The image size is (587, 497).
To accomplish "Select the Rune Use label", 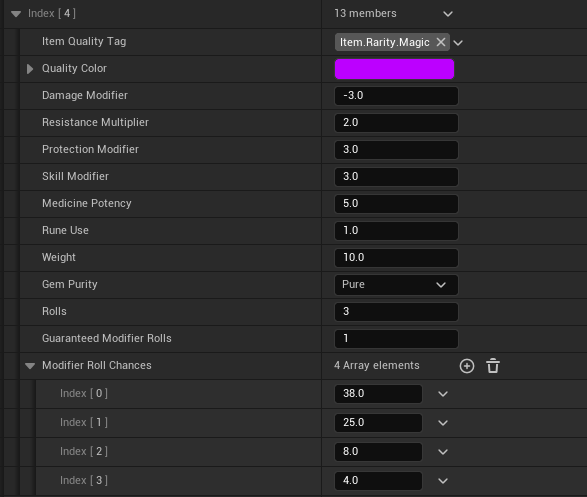I will point(65,230).
